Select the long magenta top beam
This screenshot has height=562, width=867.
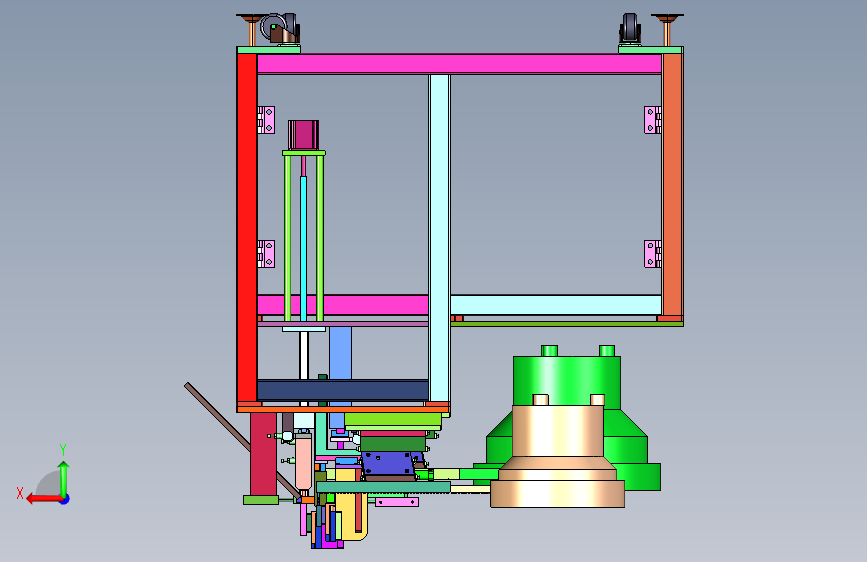459,64
